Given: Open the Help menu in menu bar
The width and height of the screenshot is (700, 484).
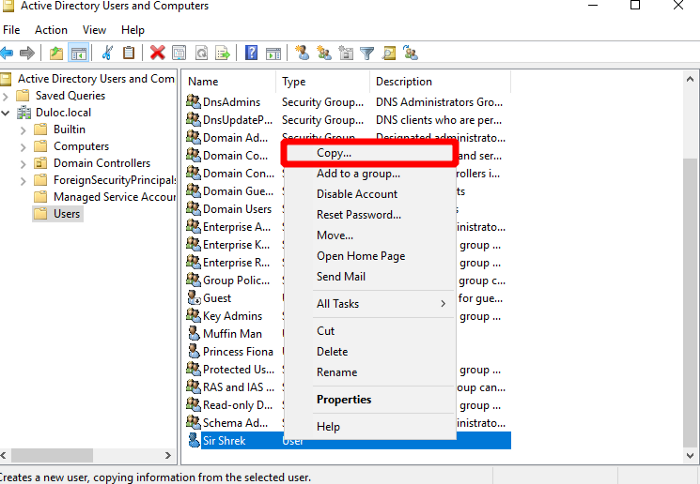Looking at the screenshot, I should [x=133, y=30].
